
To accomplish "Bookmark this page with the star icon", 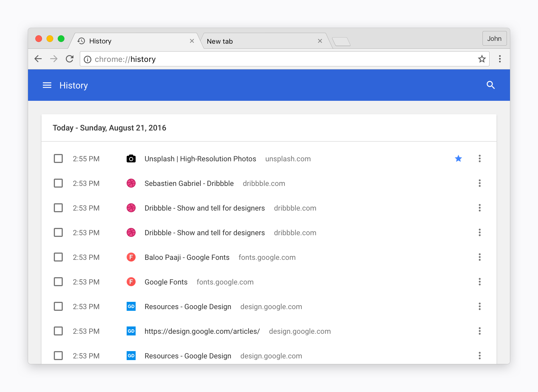I will (482, 59).
